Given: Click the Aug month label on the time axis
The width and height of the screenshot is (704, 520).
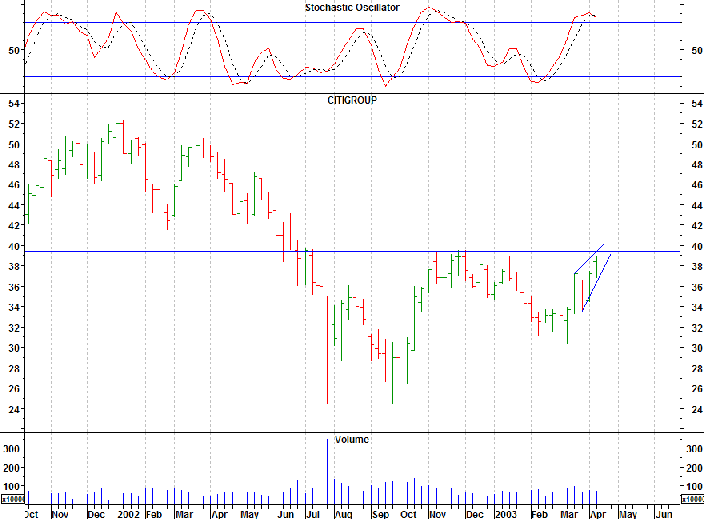Looking at the screenshot, I should (343, 514).
